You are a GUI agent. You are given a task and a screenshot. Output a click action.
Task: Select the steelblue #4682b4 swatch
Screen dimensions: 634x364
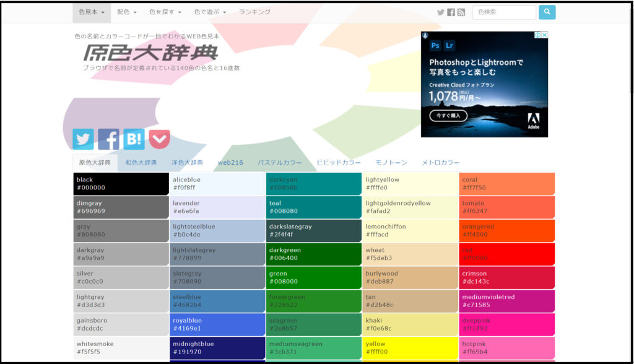coord(217,301)
